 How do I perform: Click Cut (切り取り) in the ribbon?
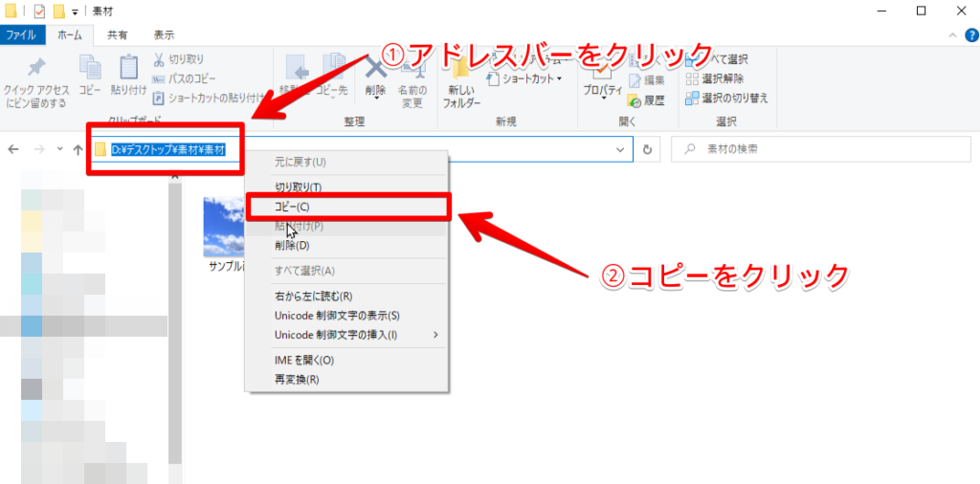(179, 59)
